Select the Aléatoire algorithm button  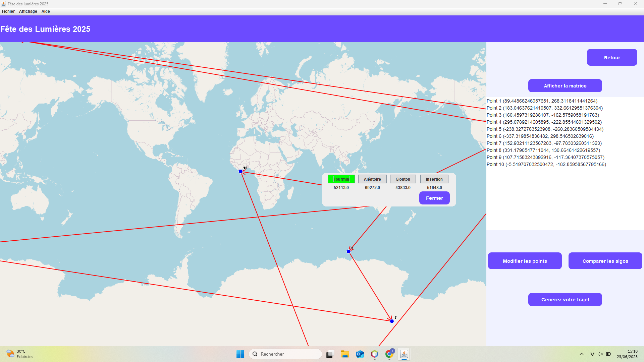372,179
